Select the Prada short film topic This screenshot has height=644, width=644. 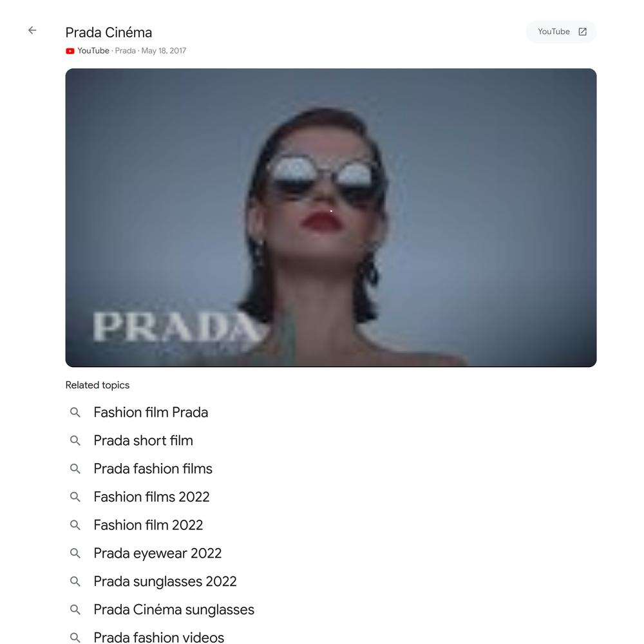tap(144, 440)
